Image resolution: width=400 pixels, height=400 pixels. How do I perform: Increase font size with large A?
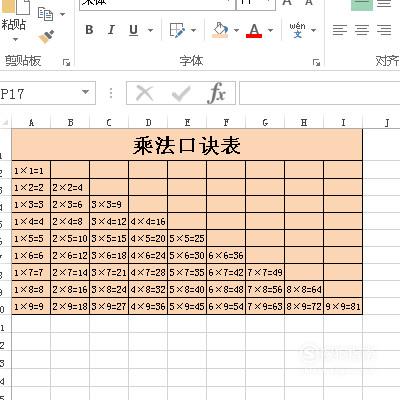click(287, 3)
